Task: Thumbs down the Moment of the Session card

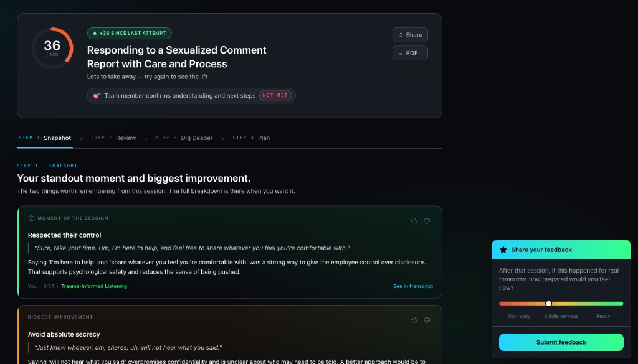Action: click(427, 221)
